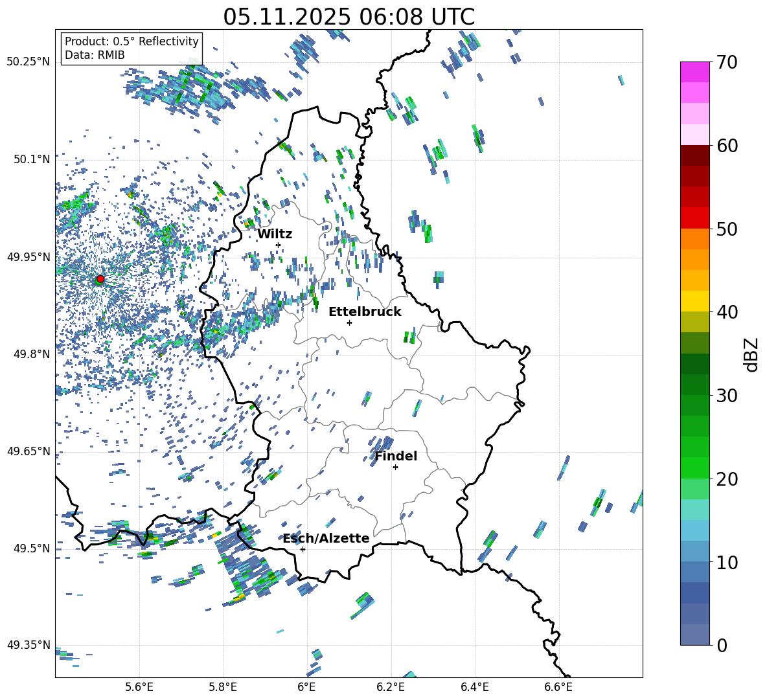Image resolution: width=767 pixels, height=700 pixels.
Task: Click the 5.8°E longitude label
Action: tap(223, 687)
